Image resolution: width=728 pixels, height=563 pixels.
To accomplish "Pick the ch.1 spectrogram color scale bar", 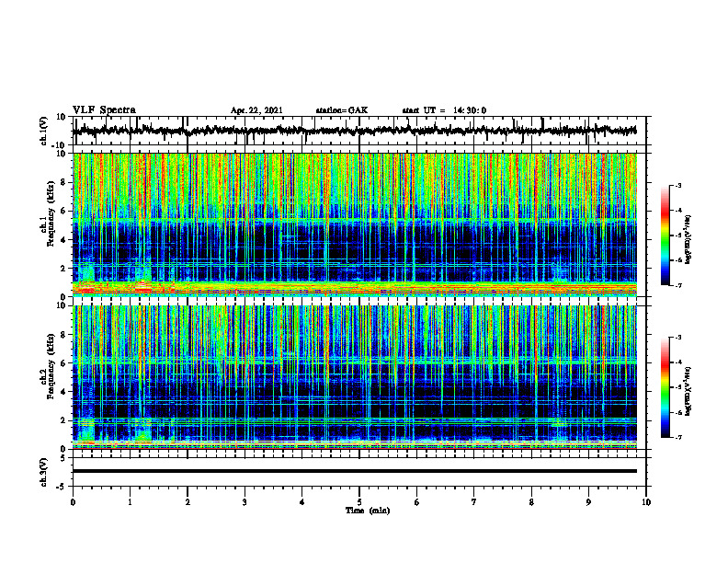I will (665, 236).
